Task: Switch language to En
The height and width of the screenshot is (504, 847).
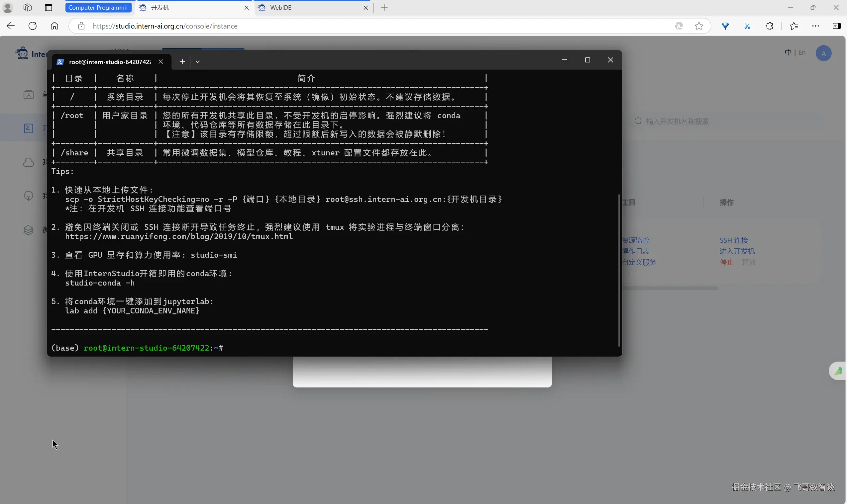Action: pos(802,52)
